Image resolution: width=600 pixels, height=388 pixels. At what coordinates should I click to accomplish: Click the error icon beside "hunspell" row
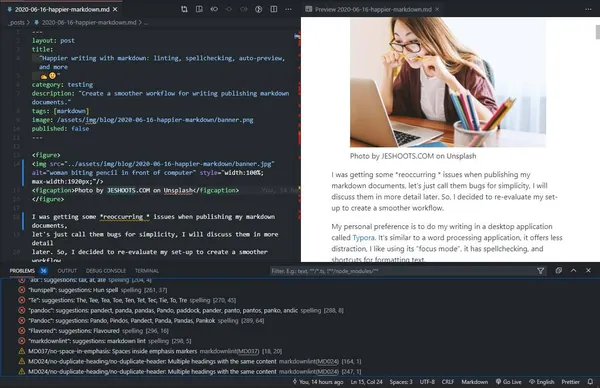[x=22, y=290]
